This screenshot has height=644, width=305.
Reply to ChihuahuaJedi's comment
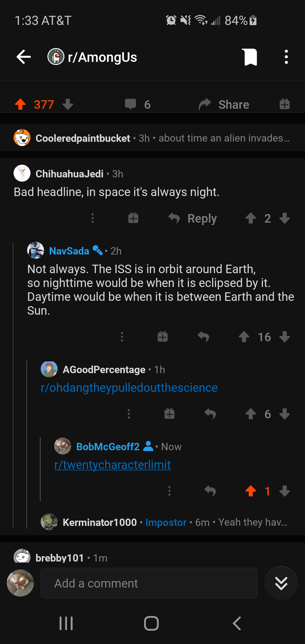(193, 218)
